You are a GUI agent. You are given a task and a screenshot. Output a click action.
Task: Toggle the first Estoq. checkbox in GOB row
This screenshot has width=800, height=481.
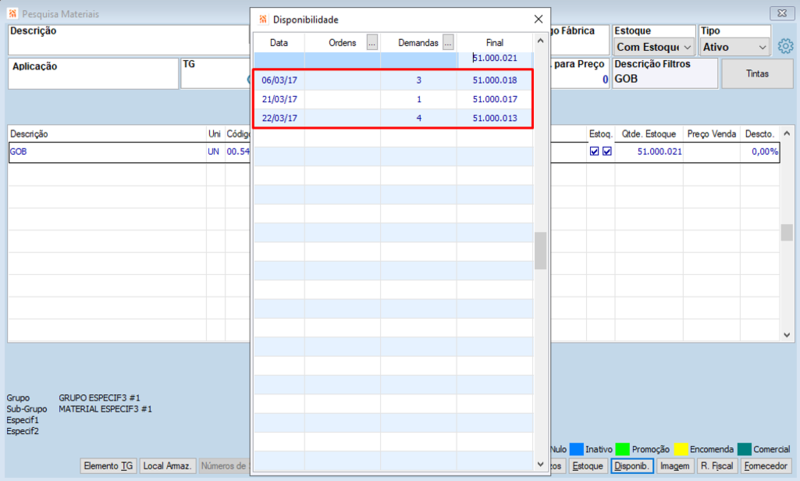point(594,151)
